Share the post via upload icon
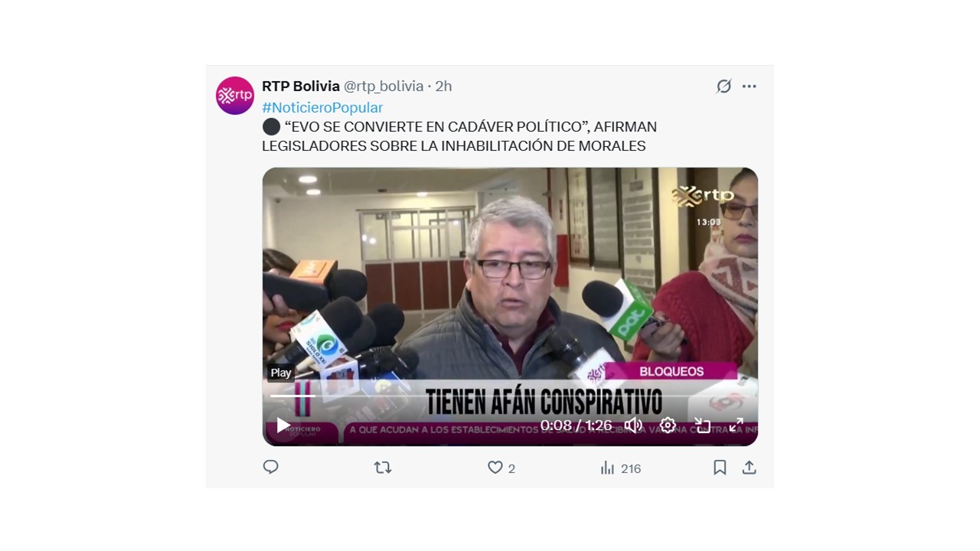The height and width of the screenshot is (551, 980). point(750,468)
